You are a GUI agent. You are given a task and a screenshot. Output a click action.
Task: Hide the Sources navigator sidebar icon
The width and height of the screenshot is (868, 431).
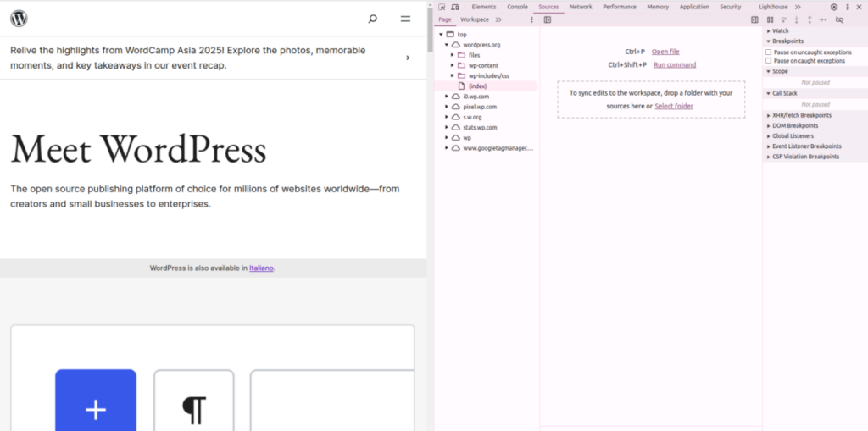(x=548, y=19)
